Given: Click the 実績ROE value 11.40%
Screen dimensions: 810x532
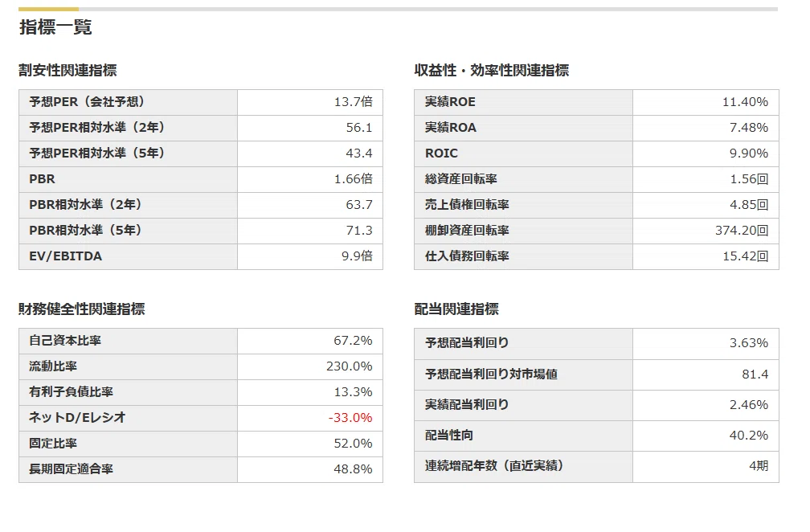Looking at the screenshot, I should click(745, 102).
